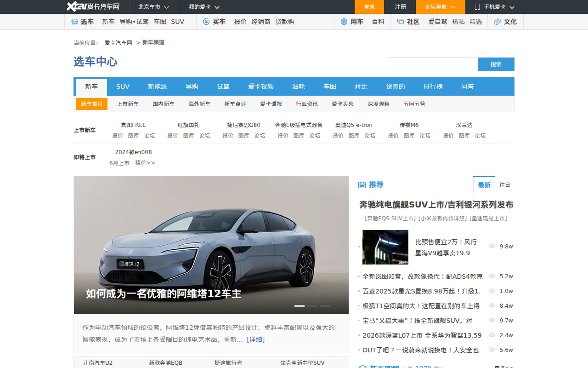
Task: Click the 搜索 search button
Action: click(x=496, y=64)
